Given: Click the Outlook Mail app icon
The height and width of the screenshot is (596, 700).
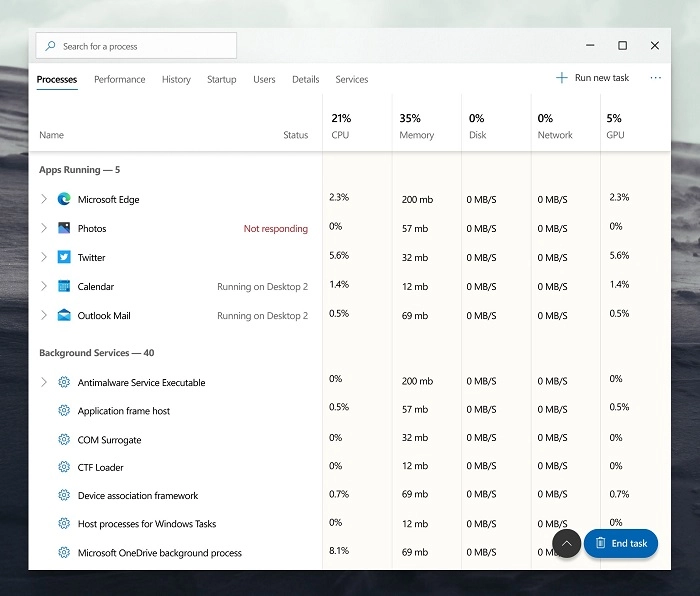Looking at the screenshot, I should [x=64, y=315].
